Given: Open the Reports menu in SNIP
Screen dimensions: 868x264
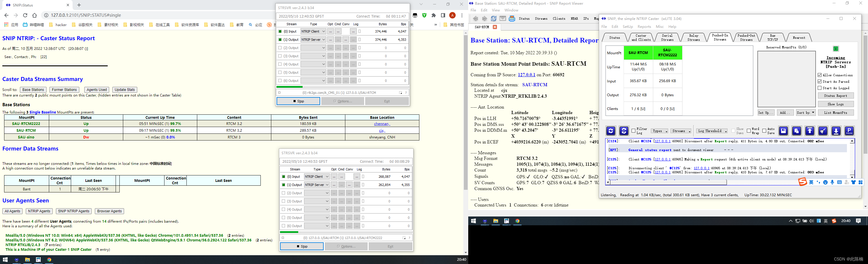Looking at the screenshot, I should coord(644,26).
